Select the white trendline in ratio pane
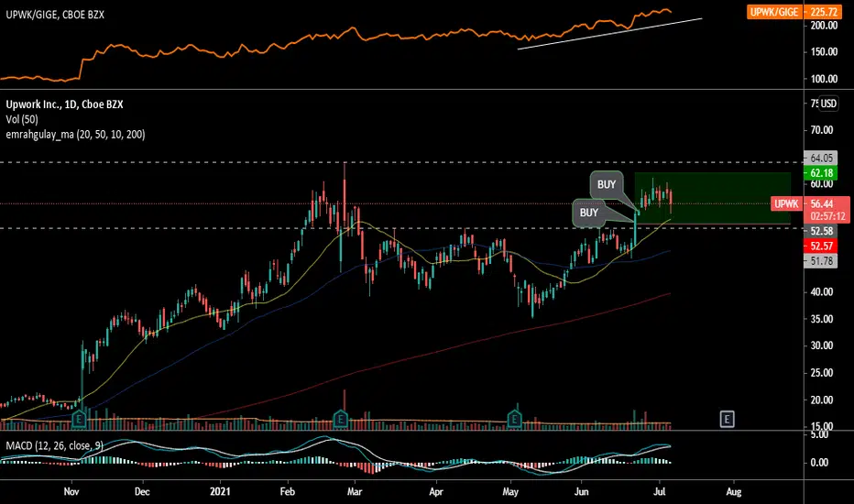Viewport: 854px width, 504px height. tap(610, 34)
